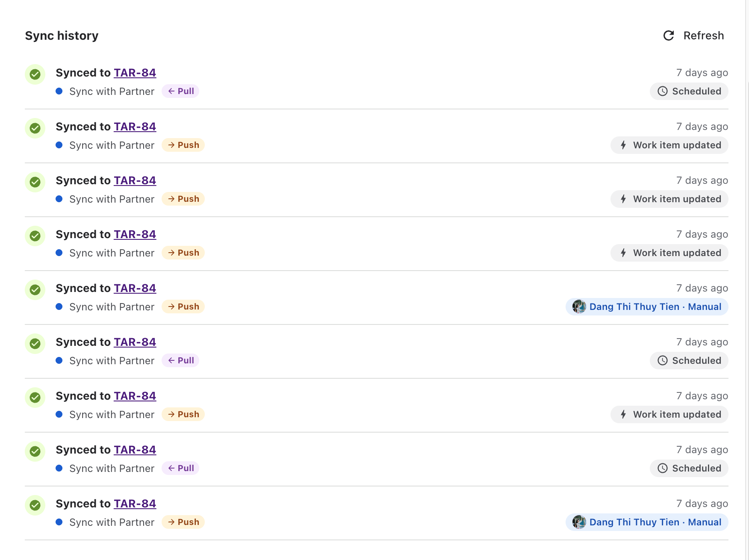Open the TAR-84 link in the third entry

click(135, 180)
